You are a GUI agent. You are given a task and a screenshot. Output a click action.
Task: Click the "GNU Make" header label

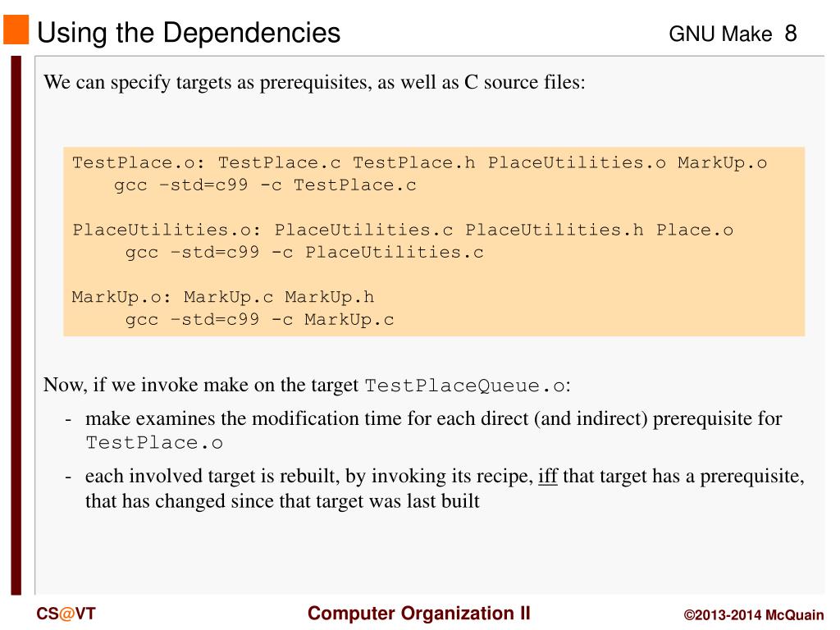[720, 34]
